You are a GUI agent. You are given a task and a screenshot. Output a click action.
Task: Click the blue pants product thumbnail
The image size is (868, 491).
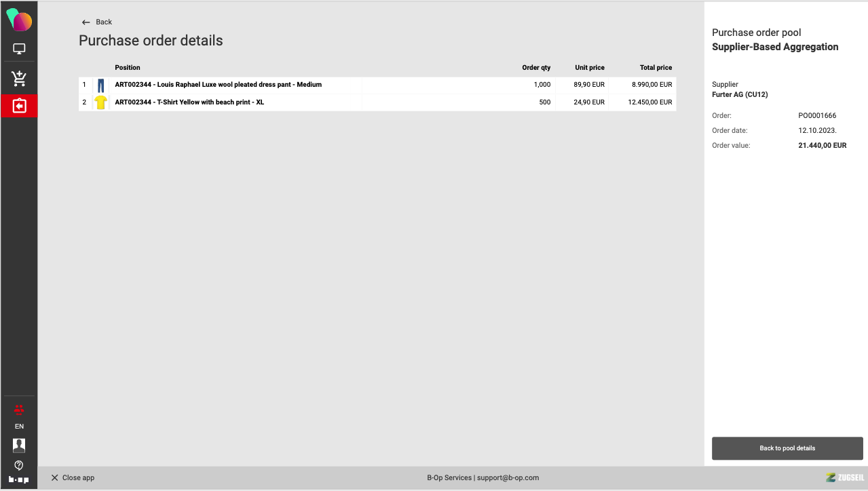coord(101,85)
